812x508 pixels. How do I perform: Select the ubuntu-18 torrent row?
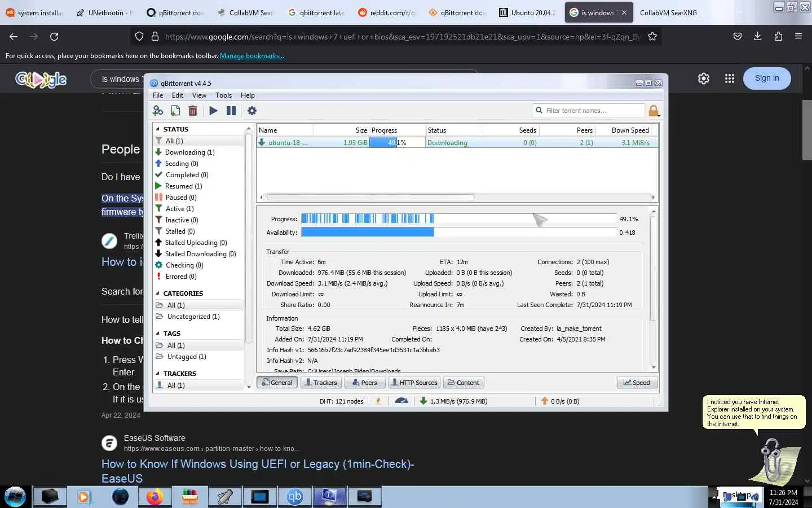coord(457,143)
